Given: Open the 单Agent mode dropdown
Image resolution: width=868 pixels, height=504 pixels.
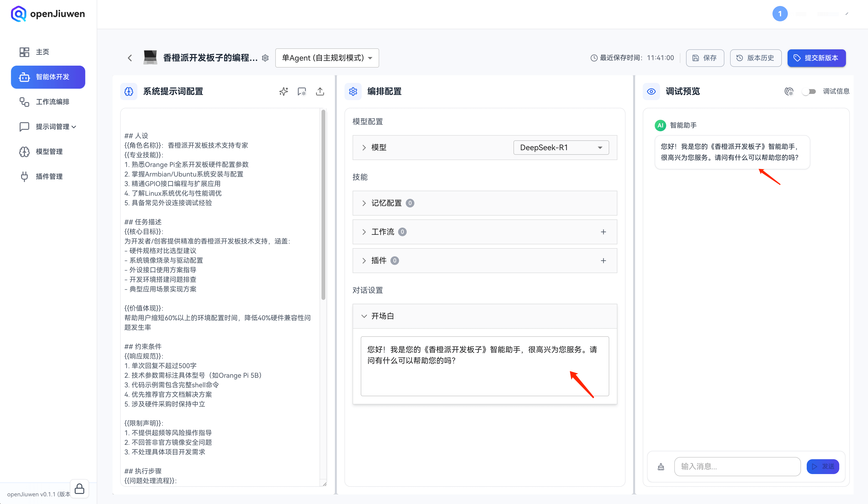Looking at the screenshot, I should tap(327, 58).
